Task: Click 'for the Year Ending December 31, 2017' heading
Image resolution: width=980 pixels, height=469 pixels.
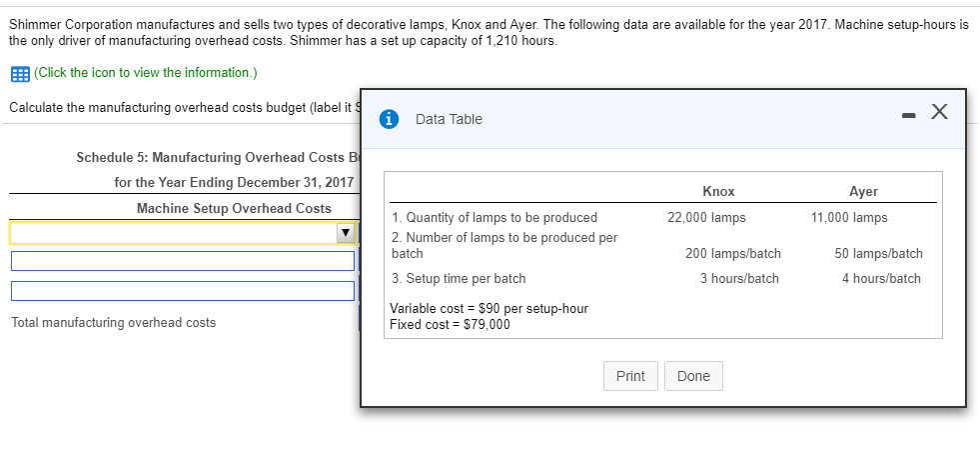Action: click(x=234, y=183)
